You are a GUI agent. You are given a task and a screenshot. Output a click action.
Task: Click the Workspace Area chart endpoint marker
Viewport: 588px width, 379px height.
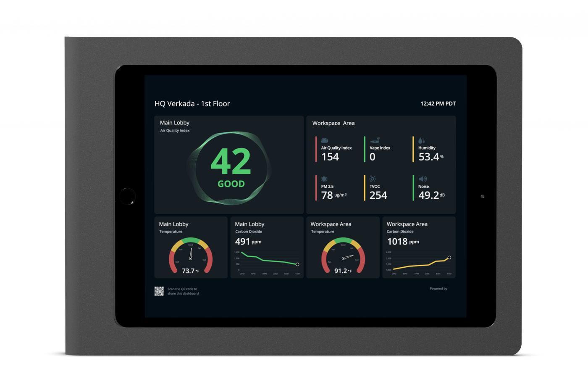coord(449,258)
